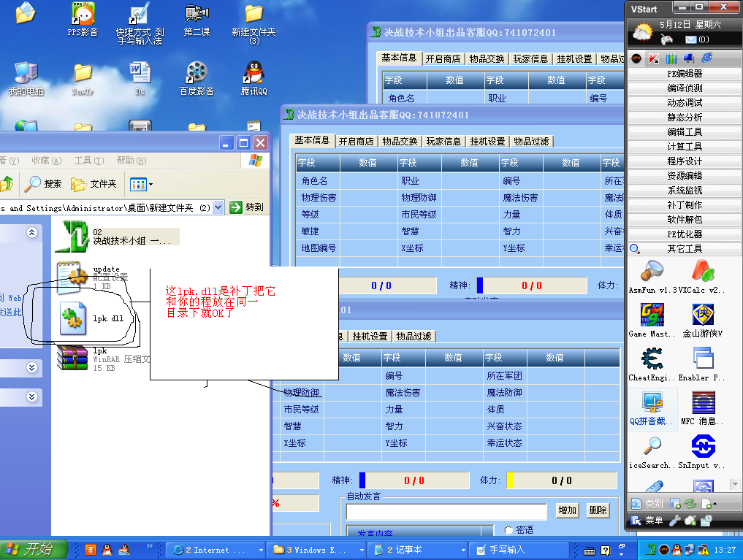The height and width of the screenshot is (560, 743).
Task: Click the blue 精神 progress bar in front window
Action: (414, 480)
